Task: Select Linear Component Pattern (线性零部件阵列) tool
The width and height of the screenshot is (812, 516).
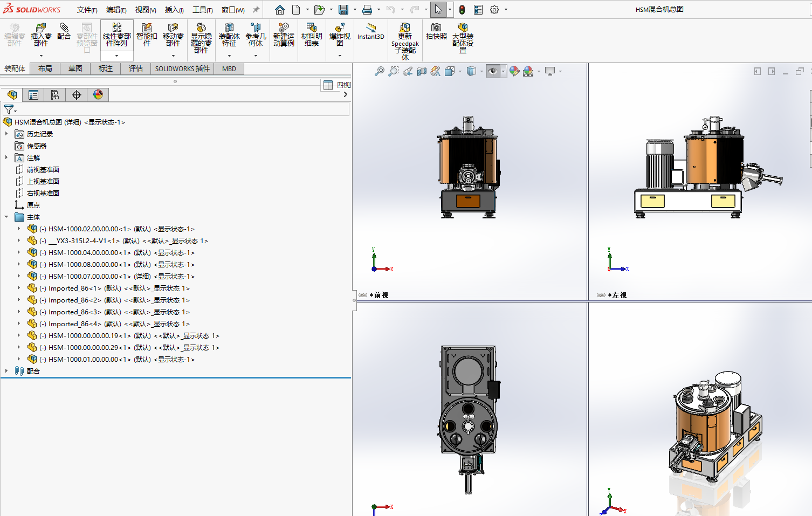Action: 116,35
